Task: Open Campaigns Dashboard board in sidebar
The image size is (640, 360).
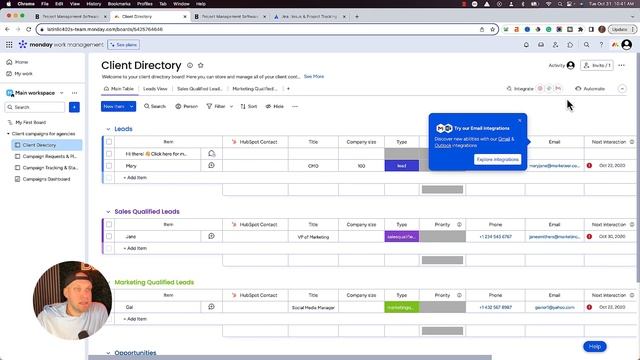Action: tap(46, 179)
